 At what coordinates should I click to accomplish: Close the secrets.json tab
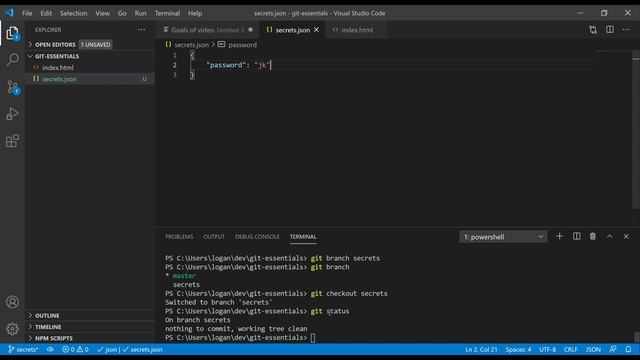click(316, 30)
